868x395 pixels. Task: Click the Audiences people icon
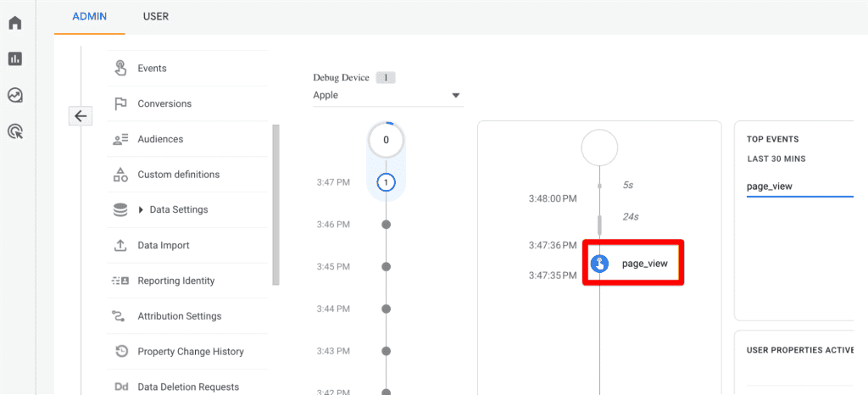click(x=120, y=139)
